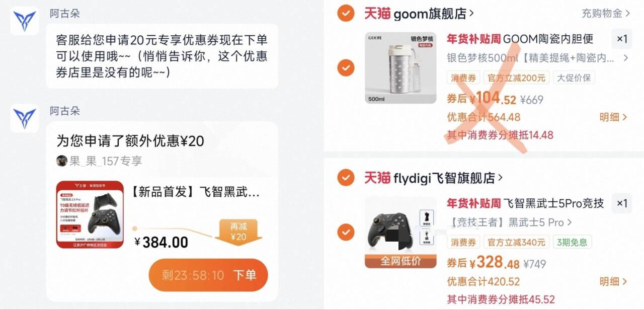Deselect the 黑武士5Pro controller item checkbox
This screenshot has width=644, height=310.
346,231
